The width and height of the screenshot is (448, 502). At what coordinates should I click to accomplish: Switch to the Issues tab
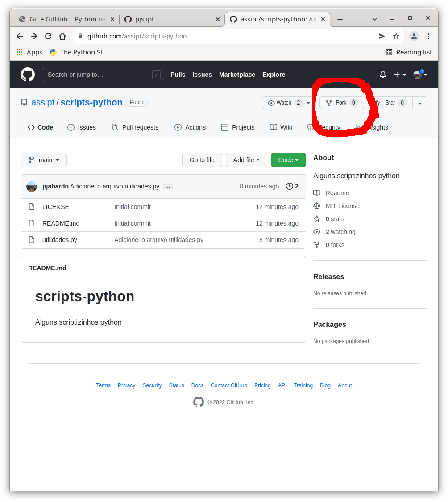click(x=82, y=127)
